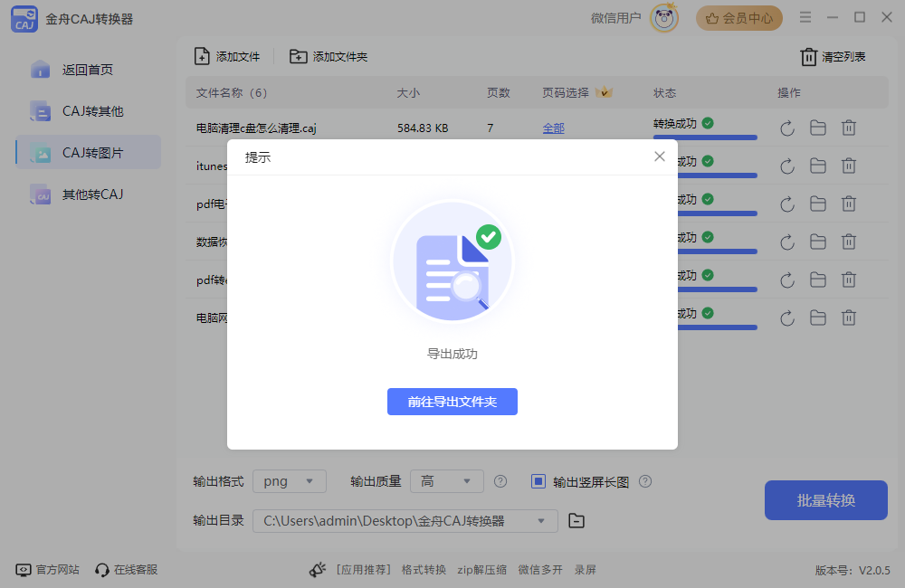The width and height of the screenshot is (905, 588).
Task: Open the CAJ转其他 sidebar item
Action: coord(88,111)
